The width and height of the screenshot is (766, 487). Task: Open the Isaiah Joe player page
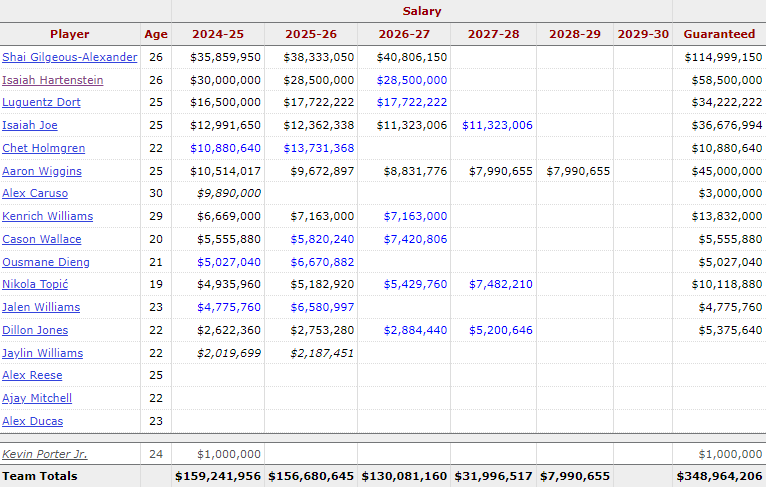[29, 126]
